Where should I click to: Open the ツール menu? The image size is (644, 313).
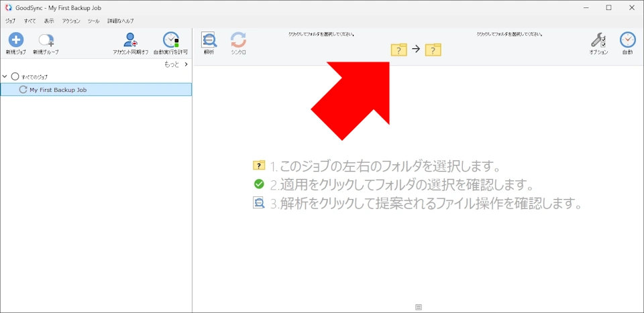pyautogui.click(x=94, y=21)
